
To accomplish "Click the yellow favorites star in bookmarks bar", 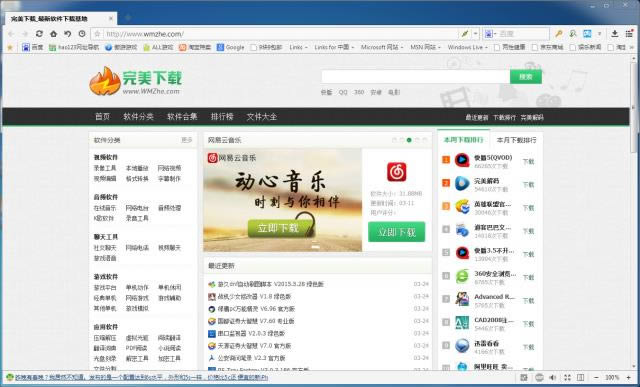I will 10,47.
